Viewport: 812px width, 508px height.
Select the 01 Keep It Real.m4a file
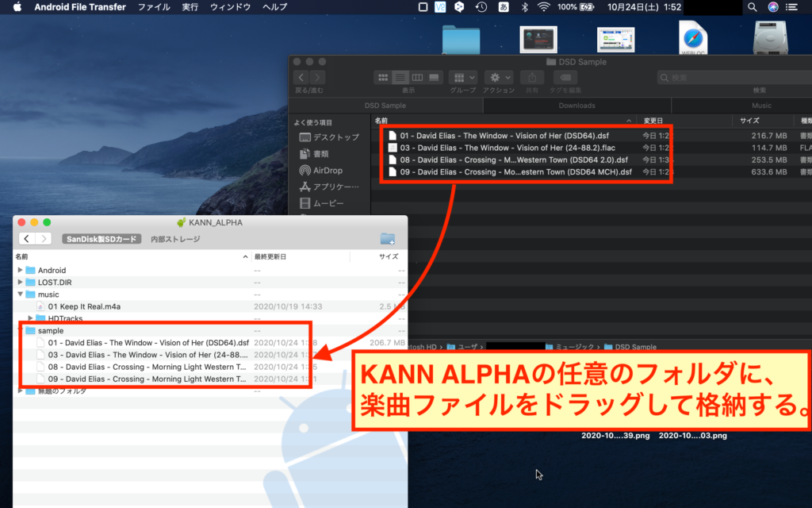click(x=209, y=306)
